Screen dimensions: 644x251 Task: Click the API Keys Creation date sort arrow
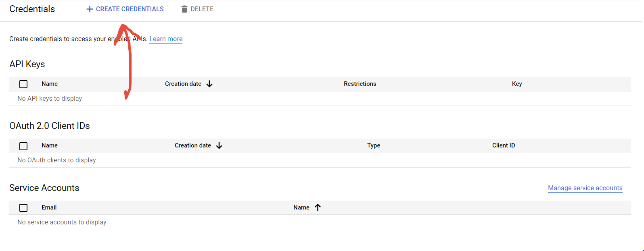click(x=209, y=84)
